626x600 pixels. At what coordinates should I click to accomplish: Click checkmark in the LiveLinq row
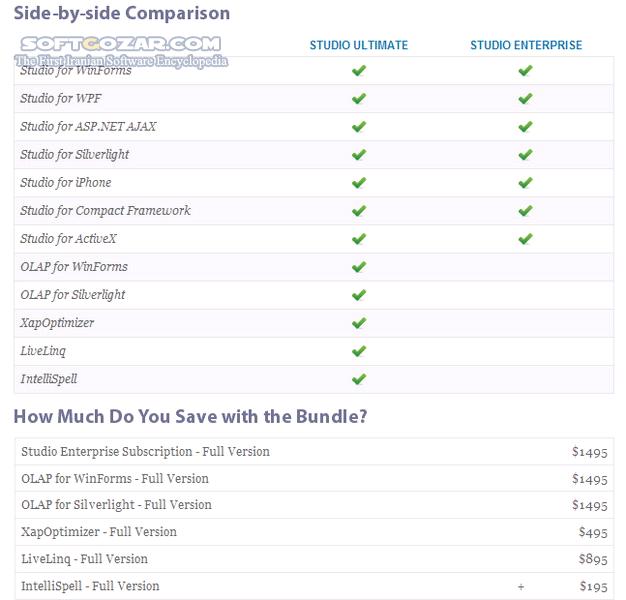pos(359,351)
